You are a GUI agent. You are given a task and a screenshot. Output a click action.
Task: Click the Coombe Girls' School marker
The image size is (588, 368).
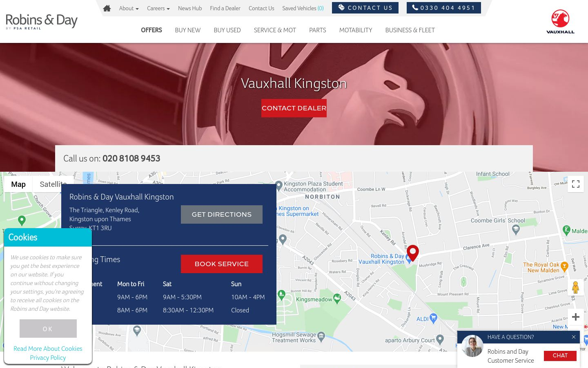point(516,229)
